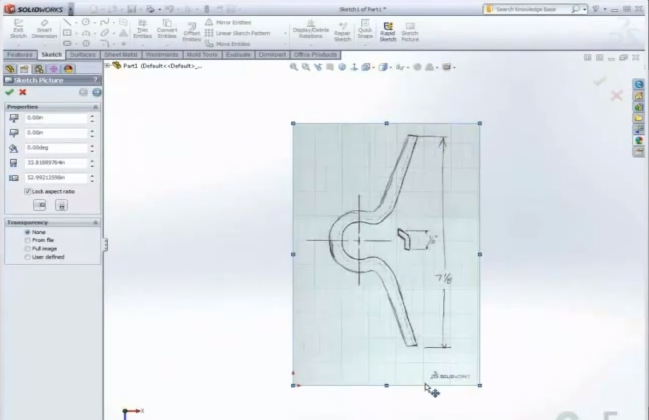Image resolution: width=649 pixels, height=420 pixels.
Task: Select Full image transparency option
Action: pos(27,249)
